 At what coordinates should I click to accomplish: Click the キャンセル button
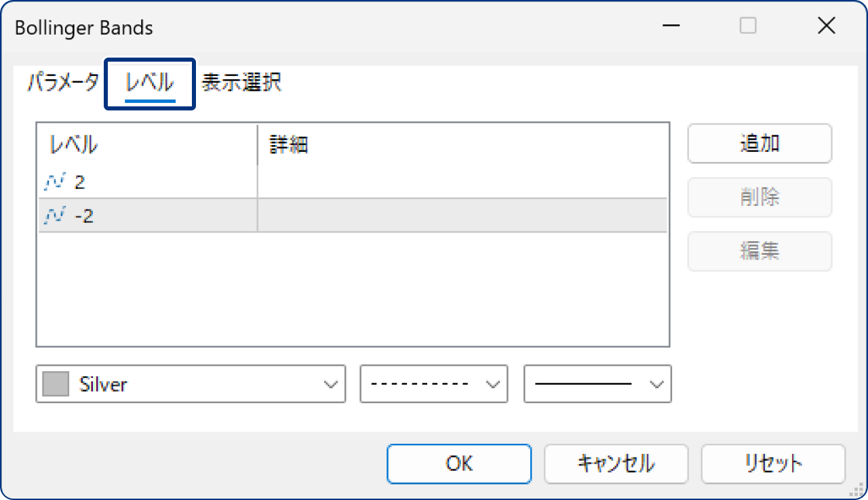(616, 463)
